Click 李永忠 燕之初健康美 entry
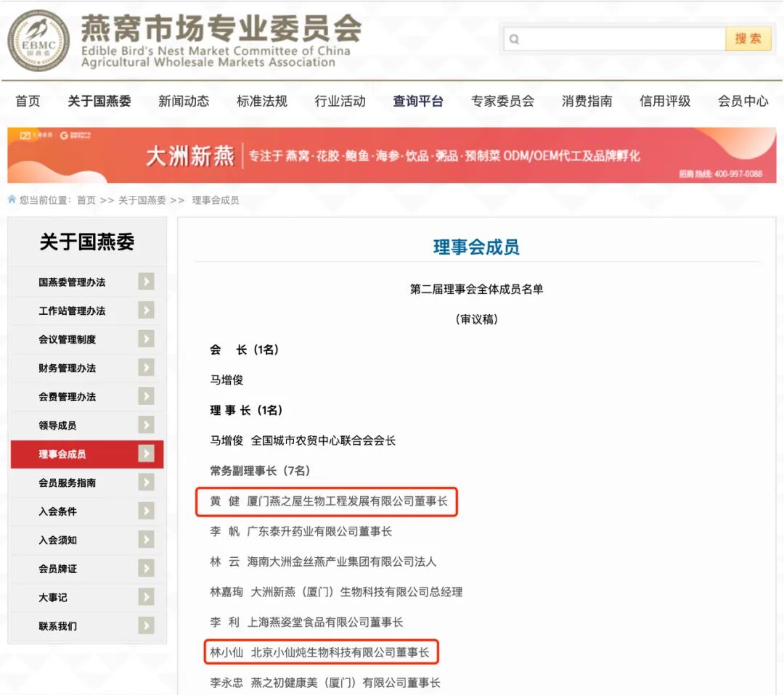 325,683
